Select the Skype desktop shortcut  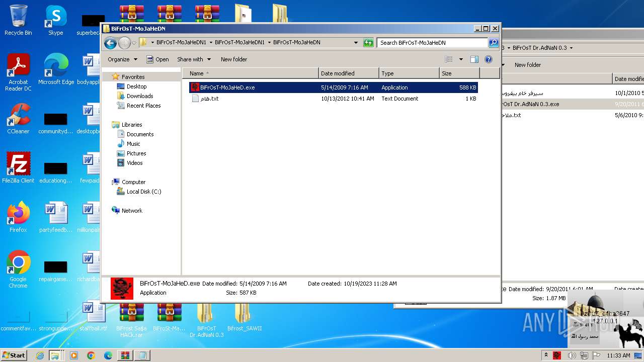coord(55,21)
